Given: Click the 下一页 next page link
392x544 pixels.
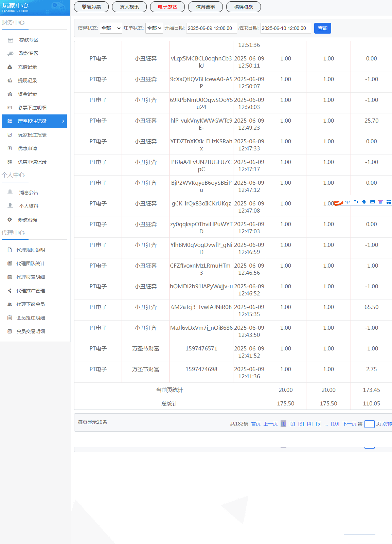Looking at the screenshot, I should coord(349,424).
